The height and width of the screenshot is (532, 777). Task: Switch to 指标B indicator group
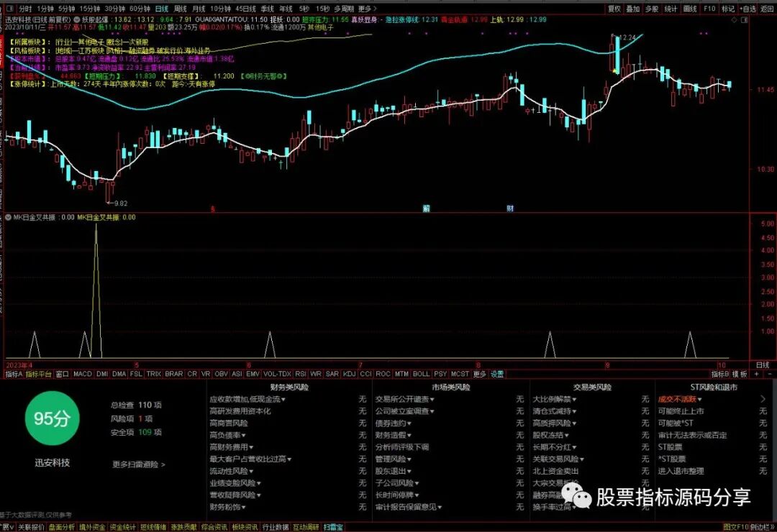click(x=720, y=374)
